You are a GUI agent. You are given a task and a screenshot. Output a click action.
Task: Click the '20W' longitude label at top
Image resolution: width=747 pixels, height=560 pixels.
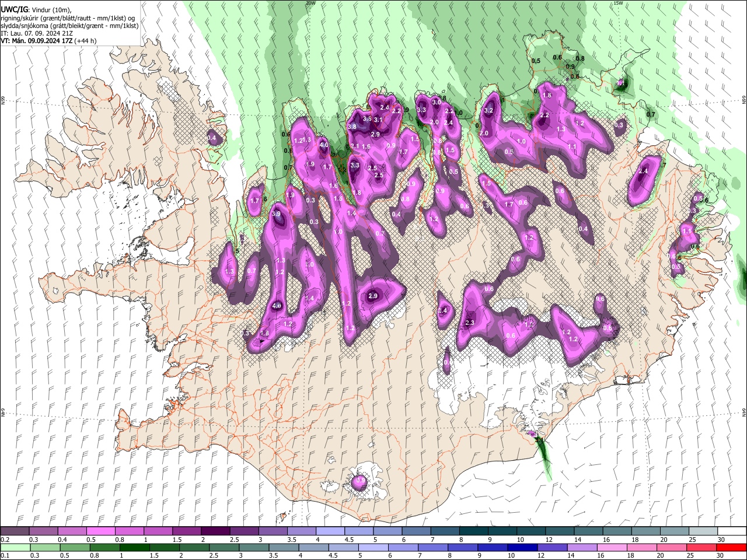pos(310,3)
